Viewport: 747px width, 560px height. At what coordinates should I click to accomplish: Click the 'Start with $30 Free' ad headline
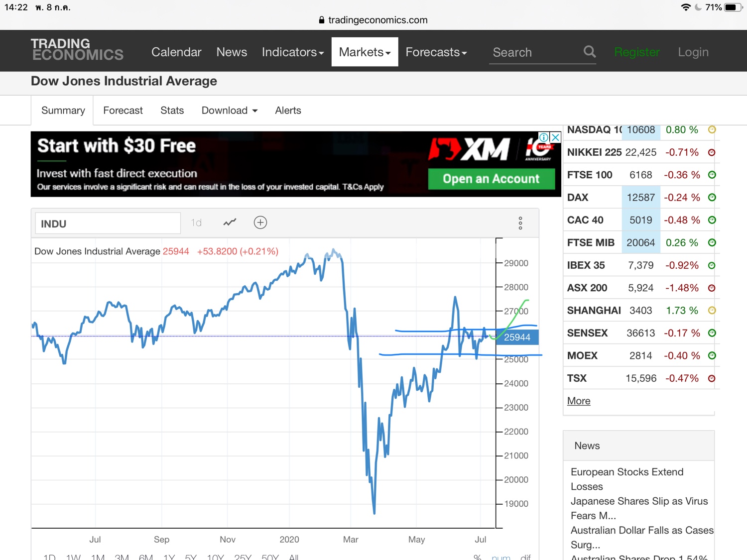point(117,146)
